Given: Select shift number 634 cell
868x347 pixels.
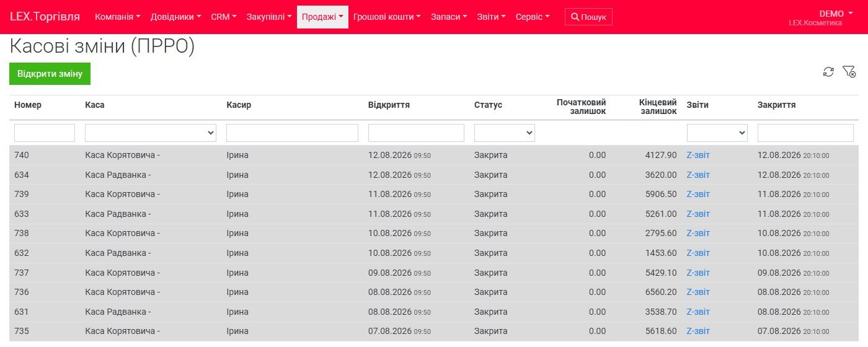Looking at the screenshot, I should click(22, 175).
